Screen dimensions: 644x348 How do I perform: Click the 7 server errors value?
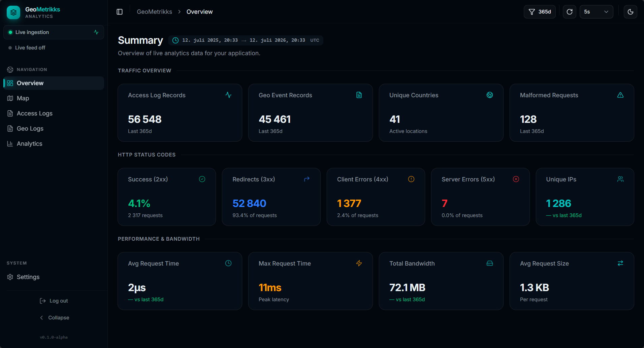[445, 204]
